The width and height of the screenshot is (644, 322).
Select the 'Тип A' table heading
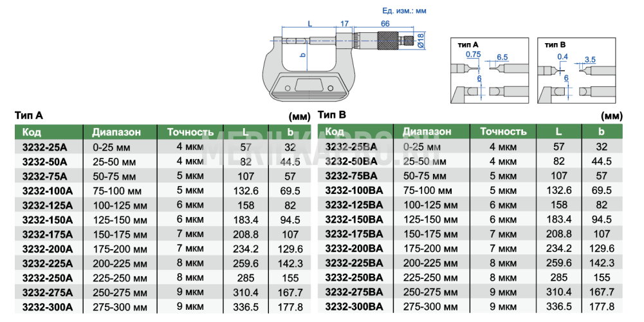click(28, 115)
